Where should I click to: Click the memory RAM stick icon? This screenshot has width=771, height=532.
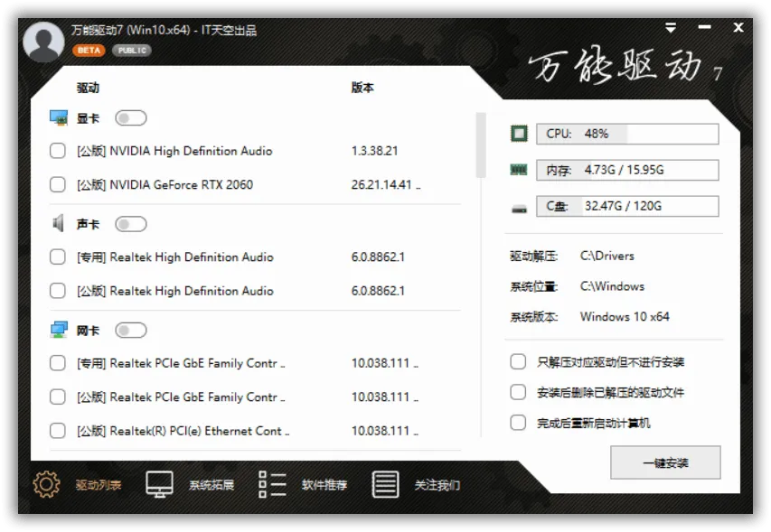pos(519,170)
